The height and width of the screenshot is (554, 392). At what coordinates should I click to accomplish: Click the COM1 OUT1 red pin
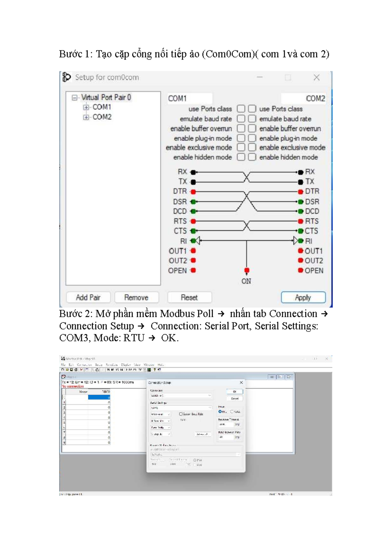coord(193,251)
